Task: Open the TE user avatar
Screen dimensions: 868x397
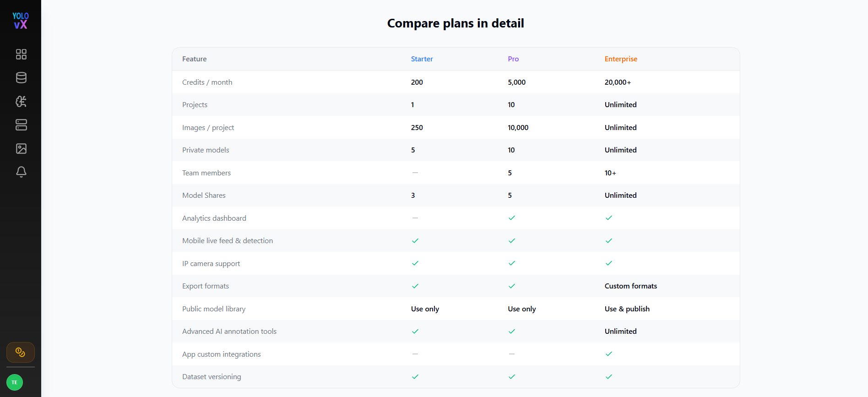Action: coord(15,382)
